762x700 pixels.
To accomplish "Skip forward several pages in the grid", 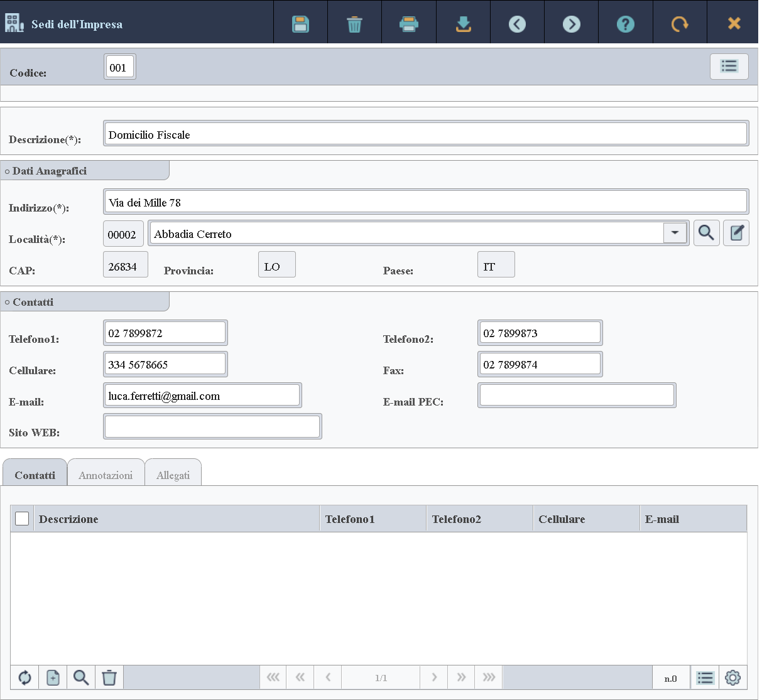I will pyautogui.click(x=461, y=677).
